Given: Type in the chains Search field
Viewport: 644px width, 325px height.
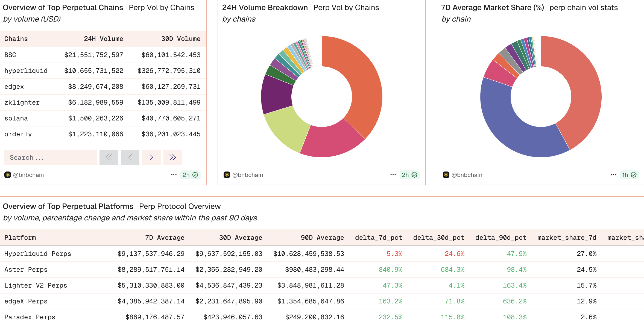Looking at the screenshot, I should click(x=51, y=157).
